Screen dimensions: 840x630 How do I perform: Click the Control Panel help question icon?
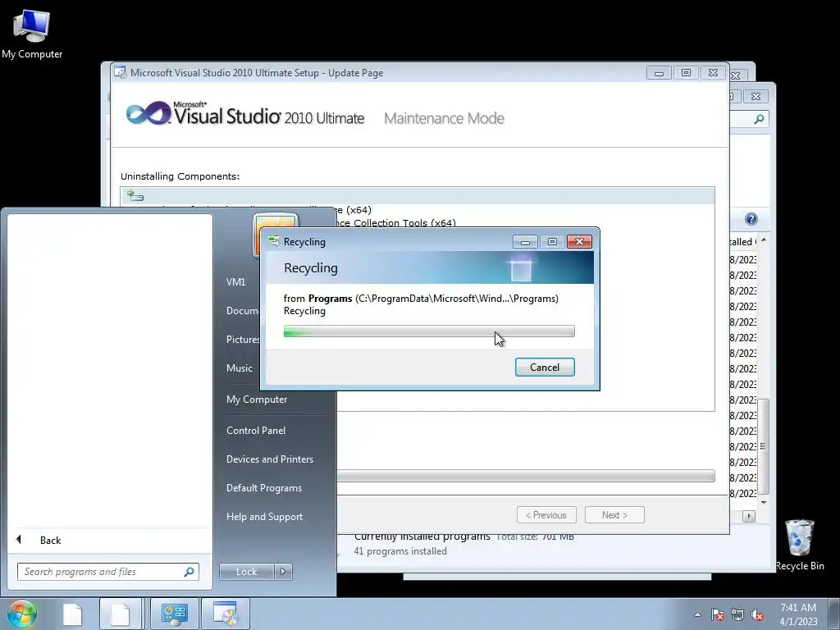tap(751, 219)
